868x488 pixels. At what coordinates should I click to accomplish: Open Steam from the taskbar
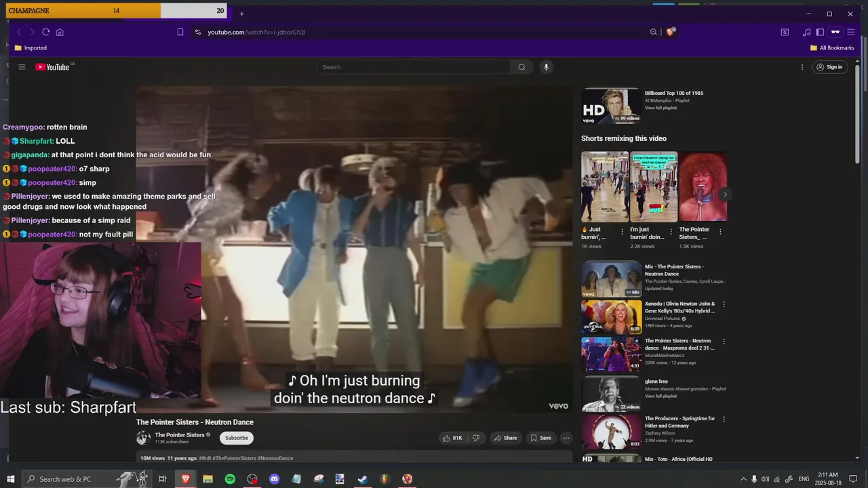coord(363,479)
